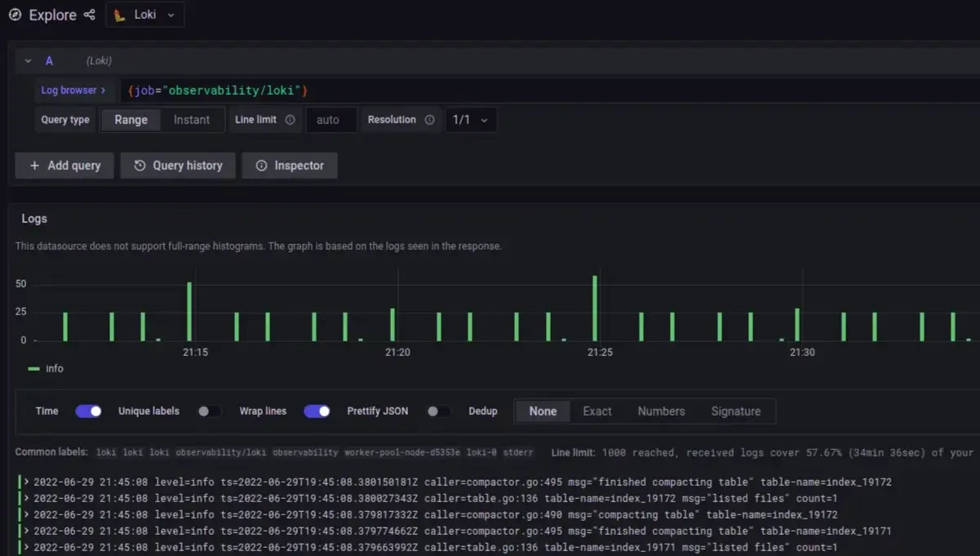The image size is (980, 556).
Task: Click the 21:20 time axis label
Action: 397,353
